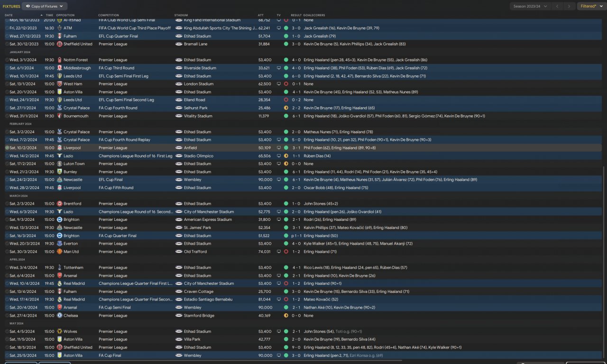Click the West Ham club badge
Image resolution: width=607 pixels, height=364 pixels.
coord(59,84)
